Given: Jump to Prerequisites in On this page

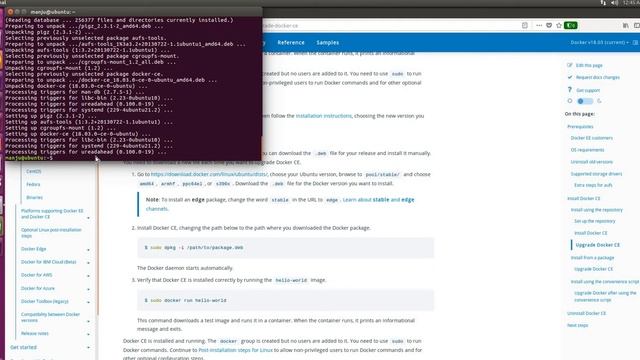Looking at the screenshot, I should [580, 127].
